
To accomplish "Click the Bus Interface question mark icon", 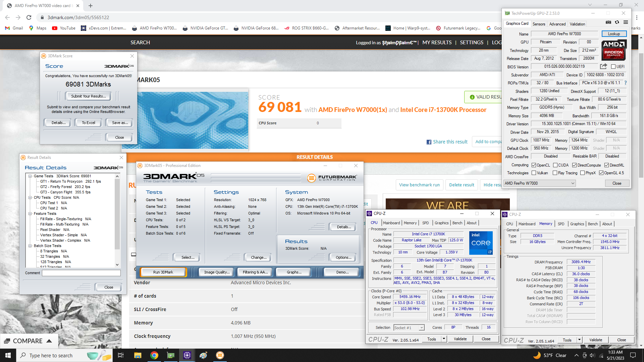I will coord(625,83).
